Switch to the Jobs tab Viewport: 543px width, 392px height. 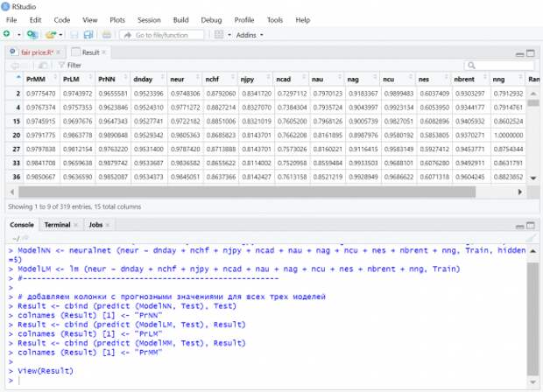coord(95,225)
